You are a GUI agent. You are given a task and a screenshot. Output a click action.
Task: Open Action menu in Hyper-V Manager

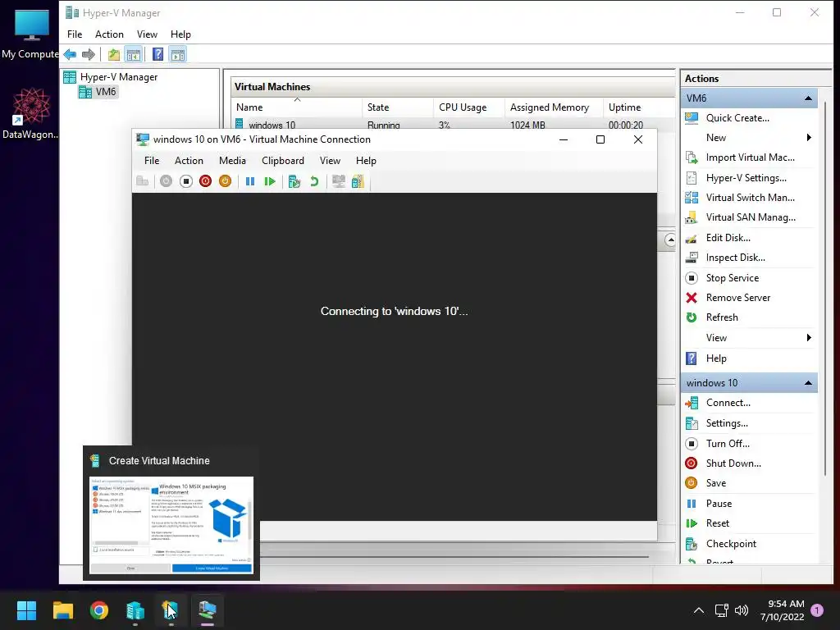point(109,34)
